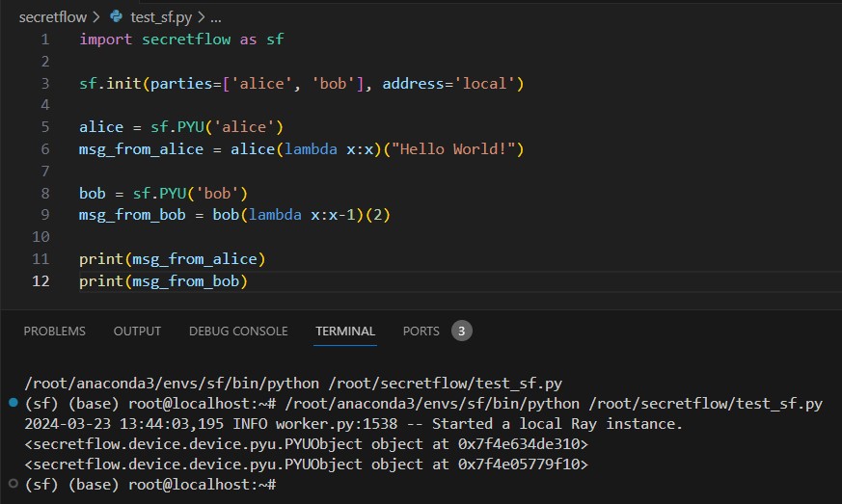Click line number 1 in the gutter
The image size is (842, 504).
click(x=45, y=40)
